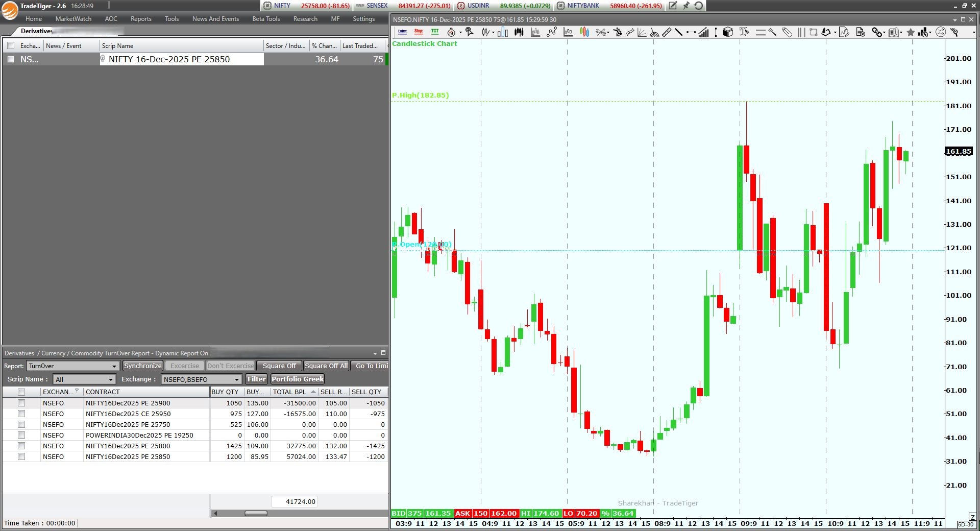Viewport: 980px width, 531px height.
Task: Click the Square Off All button
Action: 326,366
